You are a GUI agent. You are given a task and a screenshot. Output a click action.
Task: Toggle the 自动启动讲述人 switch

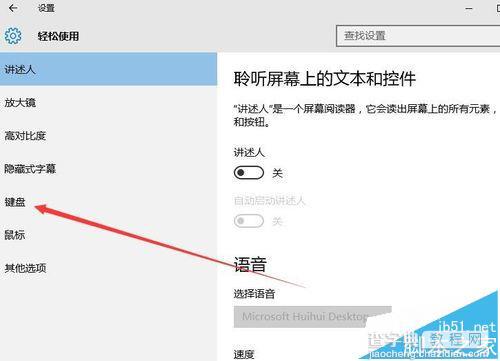click(x=249, y=221)
